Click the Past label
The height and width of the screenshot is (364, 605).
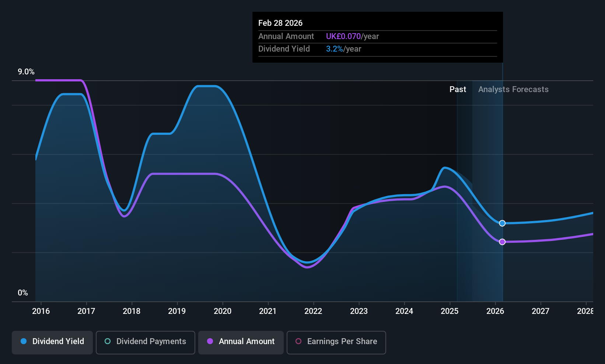tap(458, 90)
